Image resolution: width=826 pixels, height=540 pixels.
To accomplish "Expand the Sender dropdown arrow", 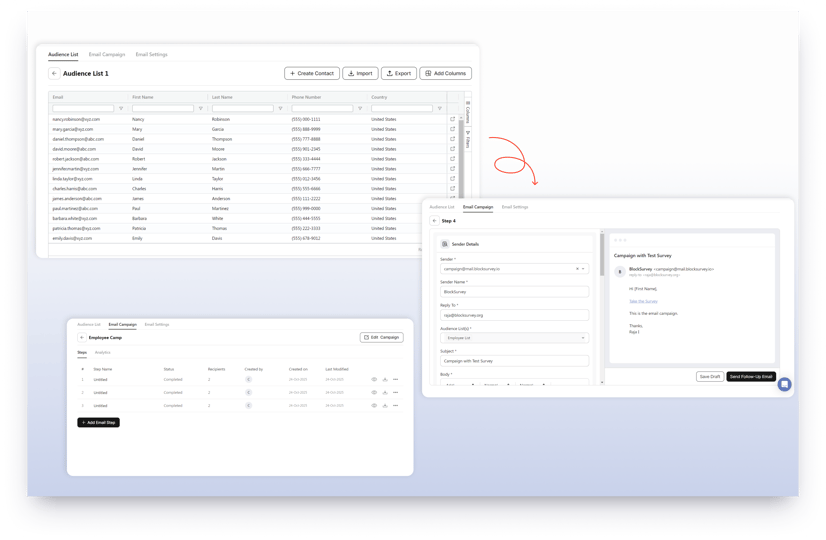I will [583, 269].
